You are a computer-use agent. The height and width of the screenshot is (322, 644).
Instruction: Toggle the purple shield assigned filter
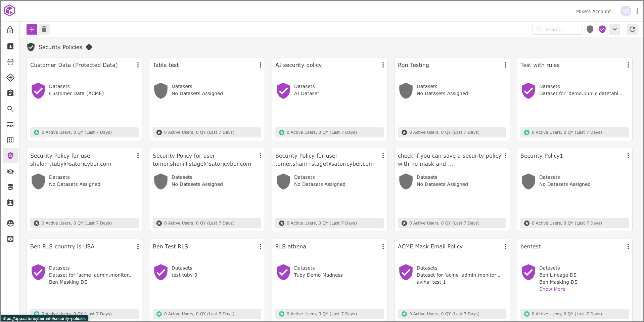pyautogui.click(x=602, y=29)
